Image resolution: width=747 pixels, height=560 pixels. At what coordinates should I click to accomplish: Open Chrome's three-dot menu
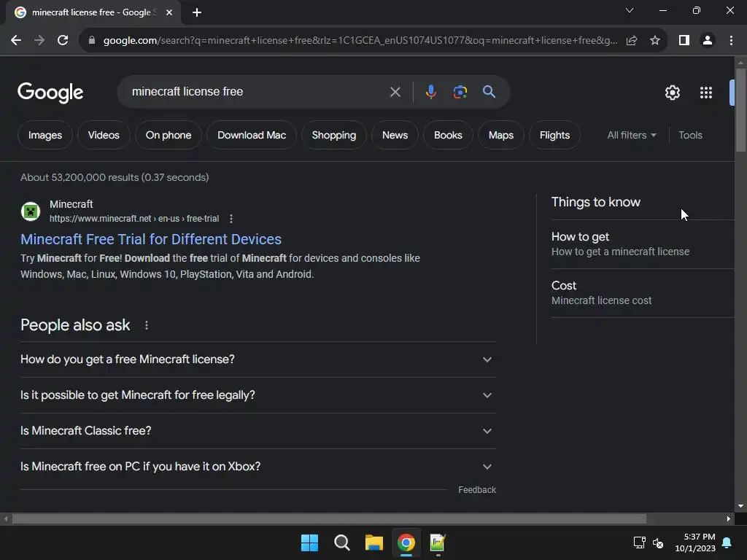pos(731,41)
